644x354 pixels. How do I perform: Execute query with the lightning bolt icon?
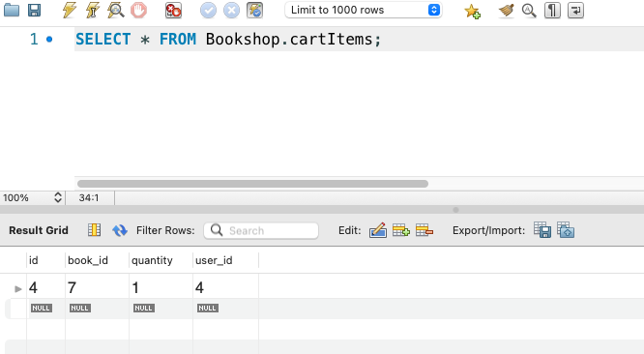click(x=69, y=11)
